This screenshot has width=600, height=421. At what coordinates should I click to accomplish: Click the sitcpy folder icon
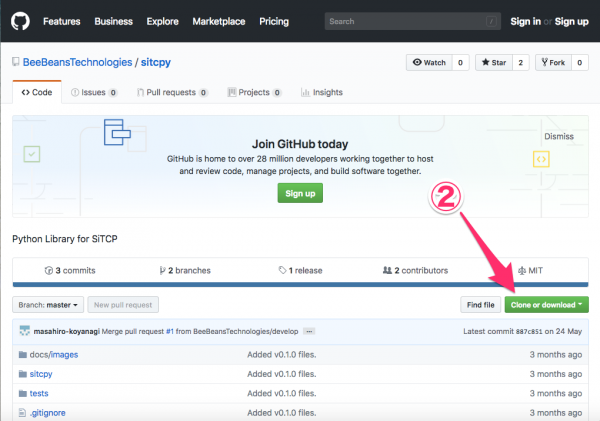coord(22,373)
